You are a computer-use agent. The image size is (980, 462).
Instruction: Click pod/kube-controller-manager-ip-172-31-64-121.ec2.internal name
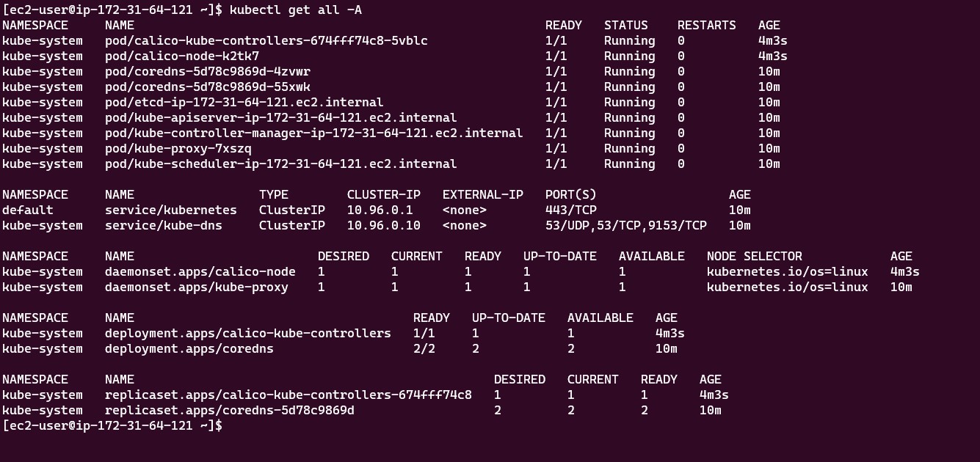(x=314, y=133)
